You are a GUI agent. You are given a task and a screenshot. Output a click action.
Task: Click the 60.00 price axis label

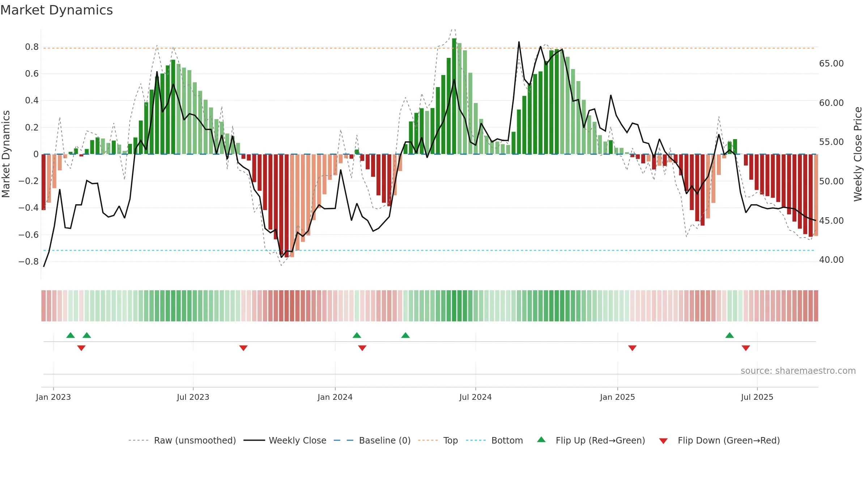click(x=831, y=103)
